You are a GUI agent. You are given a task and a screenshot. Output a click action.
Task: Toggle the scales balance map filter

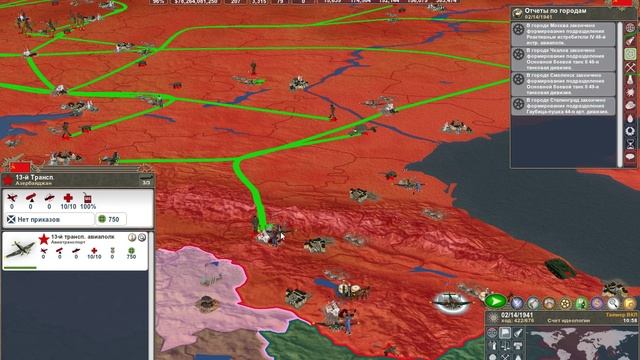click(x=505, y=345)
